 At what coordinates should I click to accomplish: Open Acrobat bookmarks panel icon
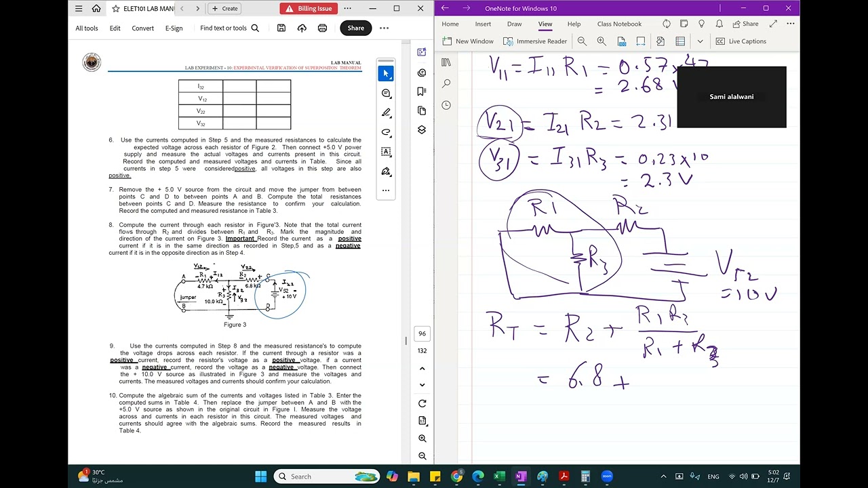[x=422, y=91]
